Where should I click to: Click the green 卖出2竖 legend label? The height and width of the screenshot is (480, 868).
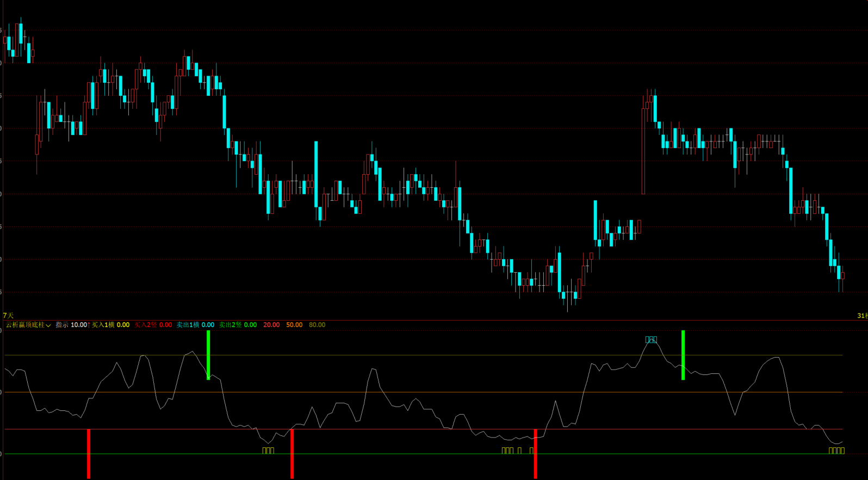pyautogui.click(x=230, y=325)
